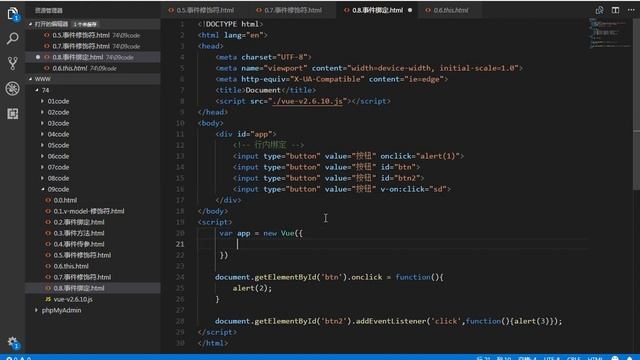Image resolution: width=640 pixels, height=360 pixels.
Task: Click the HTML language mode status item
Action: (595, 358)
